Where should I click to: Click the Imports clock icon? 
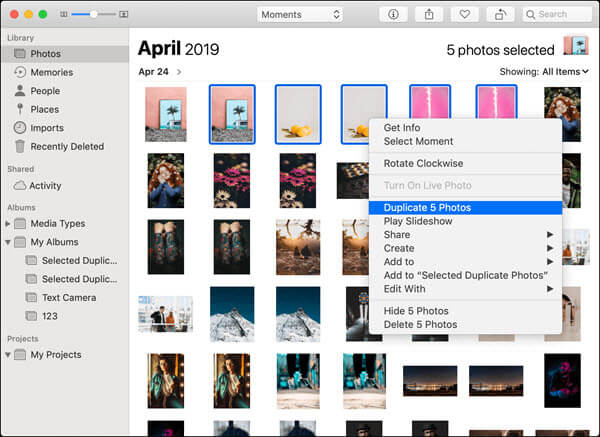[x=20, y=127]
